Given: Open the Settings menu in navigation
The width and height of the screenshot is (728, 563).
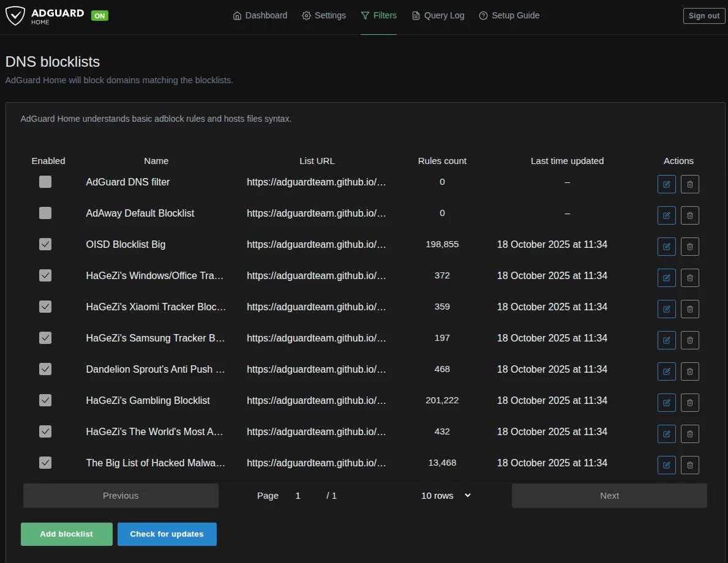Looking at the screenshot, I should point(324,16).
